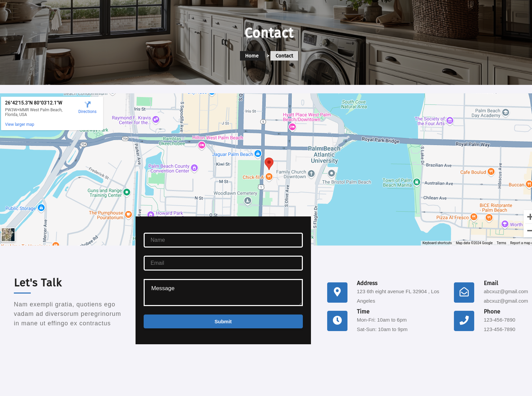
Task: Click the Palm Beach Day Academy marker
Action: pyautogui.click(x=506, y=113)
